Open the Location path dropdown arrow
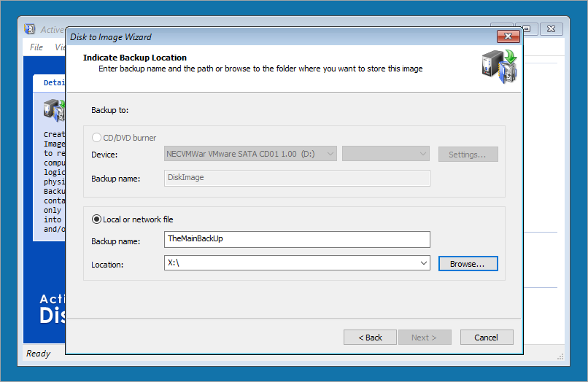The height and width of the screenshot is (382, 588). 423,263
